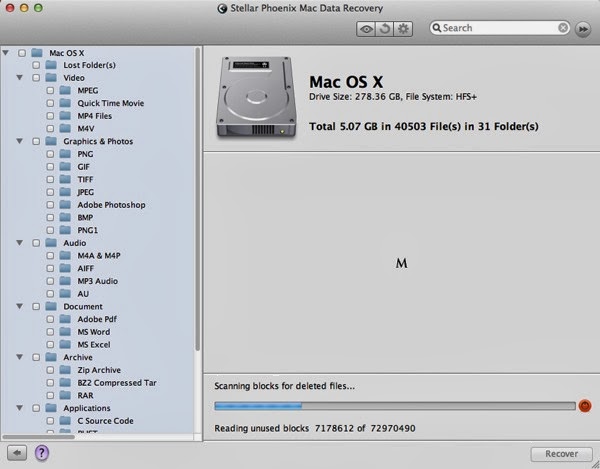This screenshot has width=600, height=469.
Task: Click the RAR folder icon
Action: coord(65,395)
